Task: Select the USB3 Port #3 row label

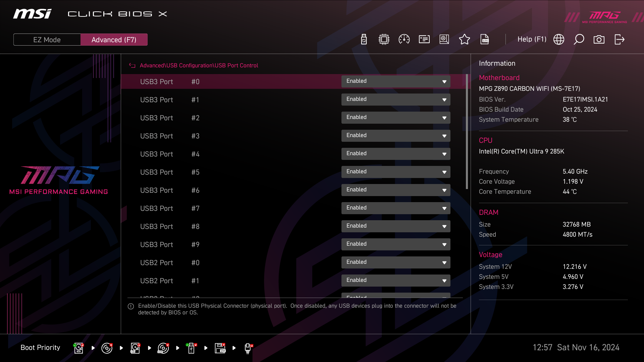Action: pyautogui.click(x=170, y=136)
